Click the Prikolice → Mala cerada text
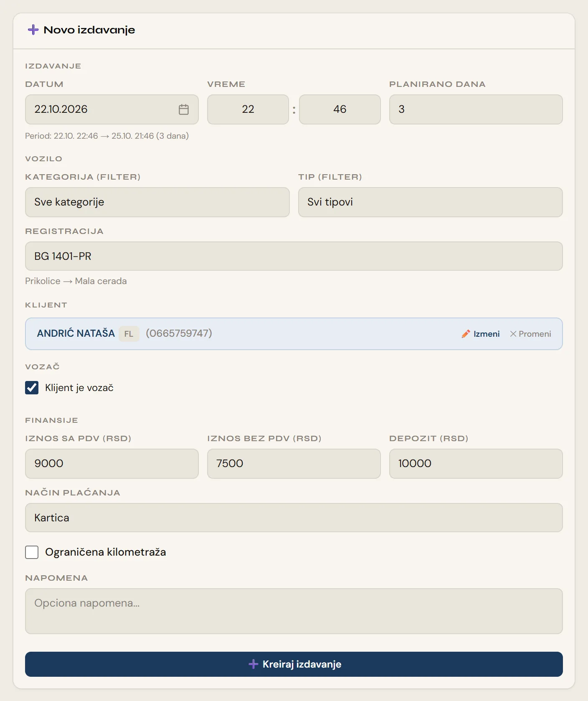This screenshot has width=588, height=701. pos(76,281)
